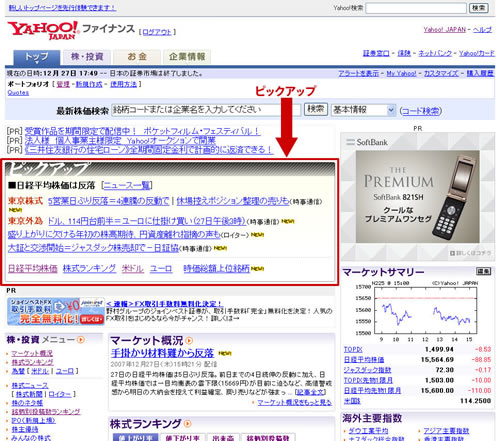This screenshot has height=441, width=500.
Task: Open PR link about ポケットフィルム・フェスティバル
Action: point(142,131)
